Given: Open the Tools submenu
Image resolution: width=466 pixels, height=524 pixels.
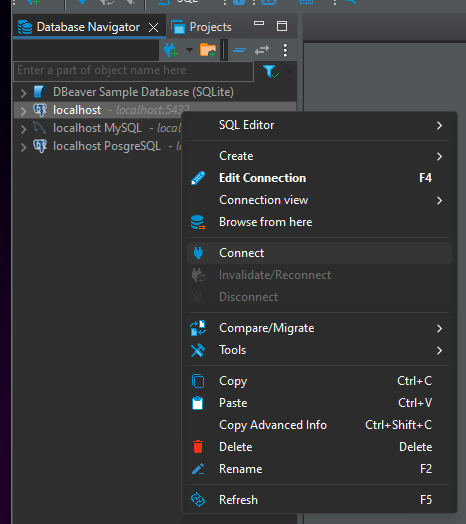Looking at the screenshot, I should click(x=319, y=350).
